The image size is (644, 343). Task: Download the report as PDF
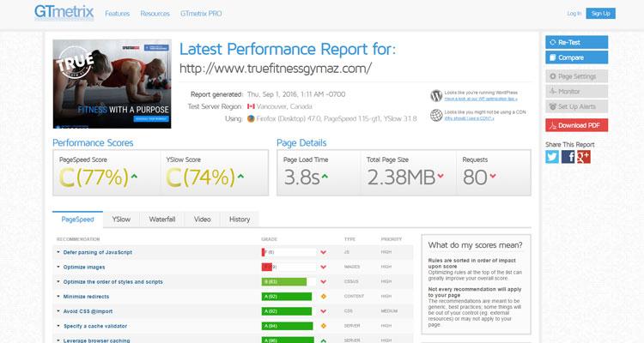[576, 126]
